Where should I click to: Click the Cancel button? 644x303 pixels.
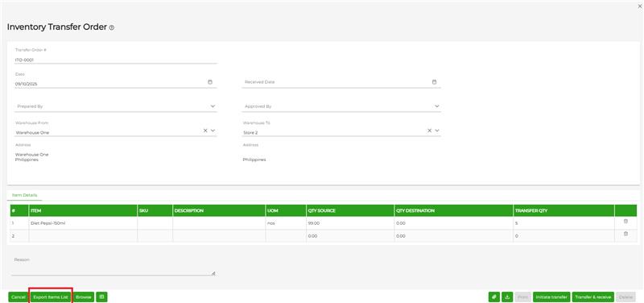click(x=18, y=297)
